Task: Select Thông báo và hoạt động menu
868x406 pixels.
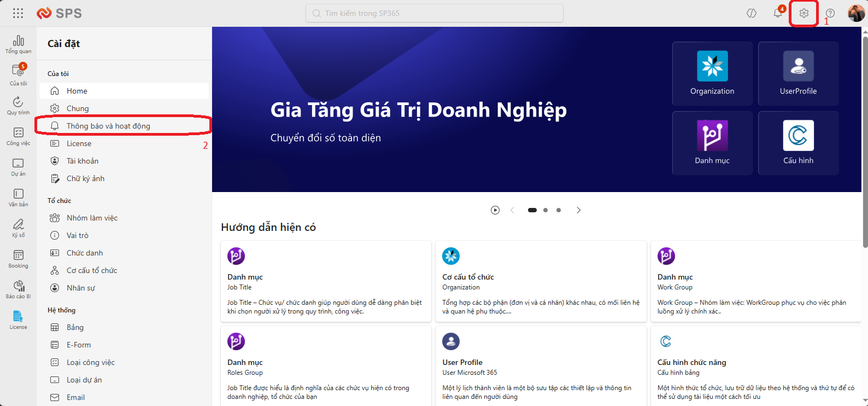Action: 108,126
